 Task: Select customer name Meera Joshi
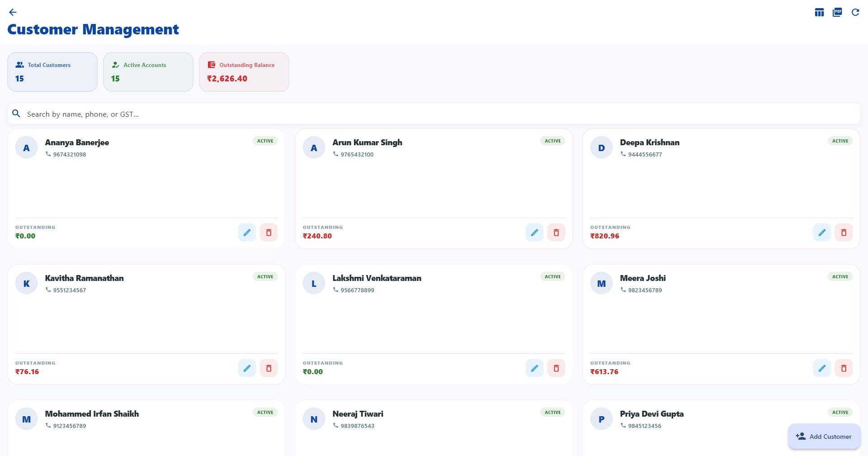(x=643, y=278)
